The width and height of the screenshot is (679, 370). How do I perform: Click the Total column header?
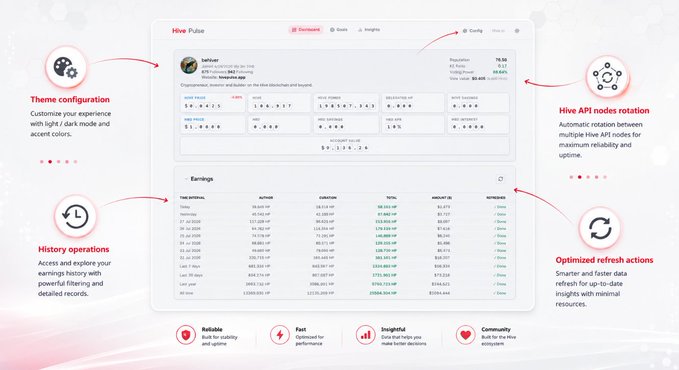click(x=391, y=198)
